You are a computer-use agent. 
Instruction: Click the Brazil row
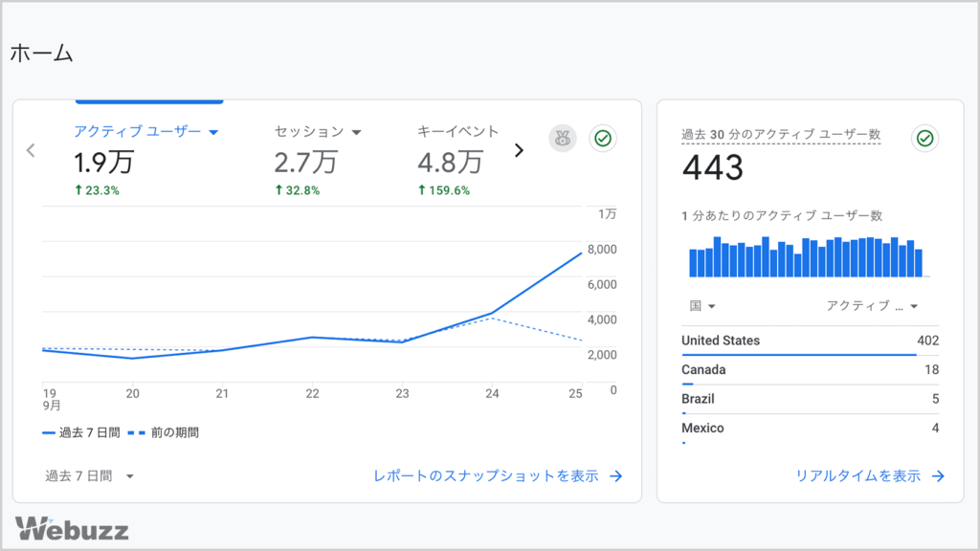click(810, 400)
